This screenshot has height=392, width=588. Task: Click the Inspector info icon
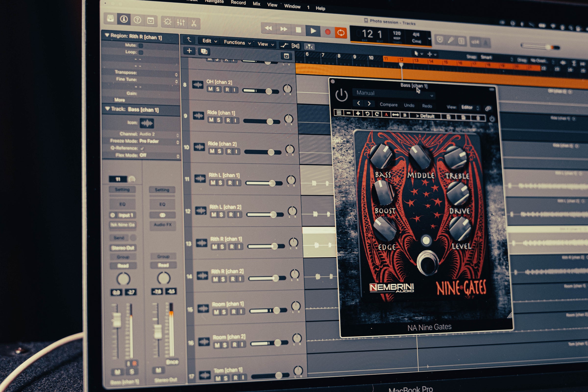pyautogui.click(x=124, y=20)
